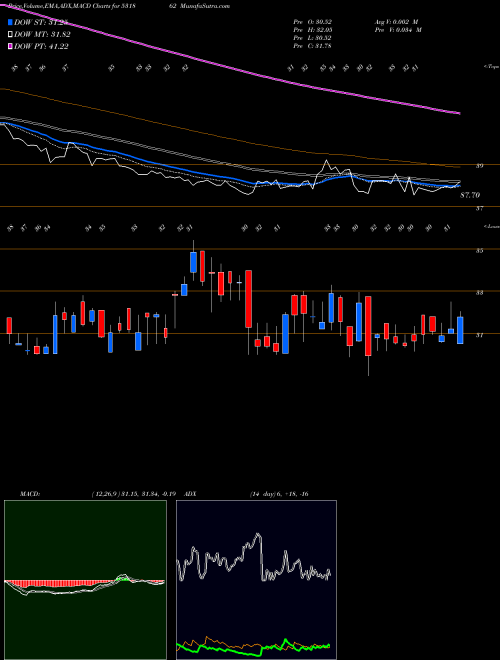Click the 33 candlestick axis label
This screenshot has height=660, width=500.
click(479, 293)
